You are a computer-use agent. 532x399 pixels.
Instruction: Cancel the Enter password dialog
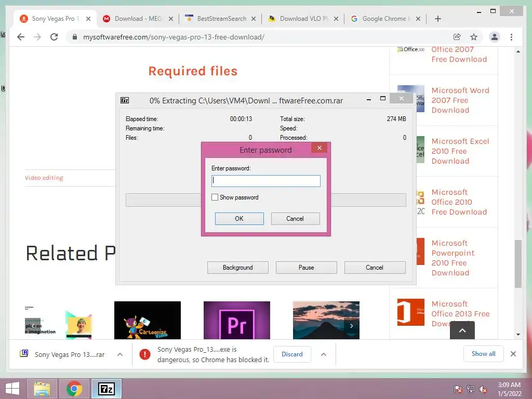(x=295, y=219)
